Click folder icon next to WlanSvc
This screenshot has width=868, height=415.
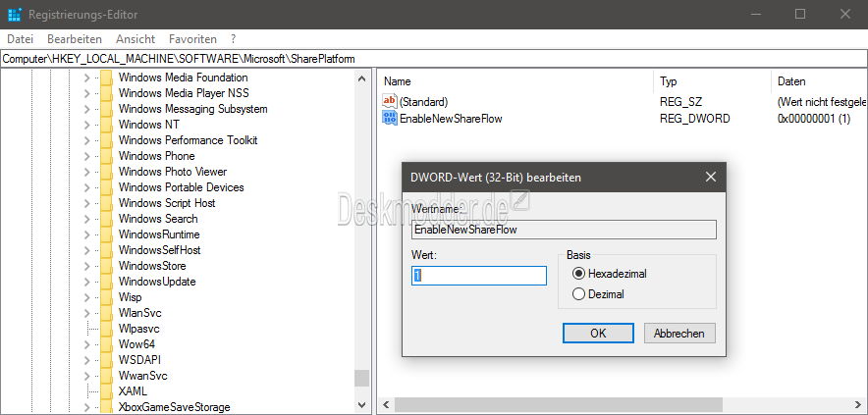106,313
